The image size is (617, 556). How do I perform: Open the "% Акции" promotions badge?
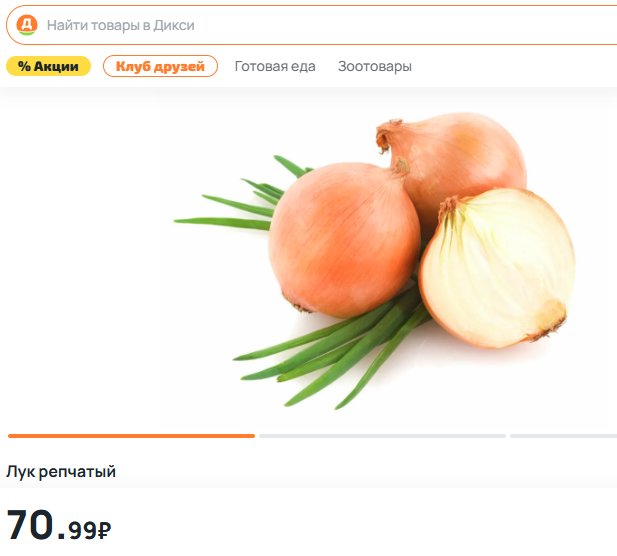(x=48, y=66)
